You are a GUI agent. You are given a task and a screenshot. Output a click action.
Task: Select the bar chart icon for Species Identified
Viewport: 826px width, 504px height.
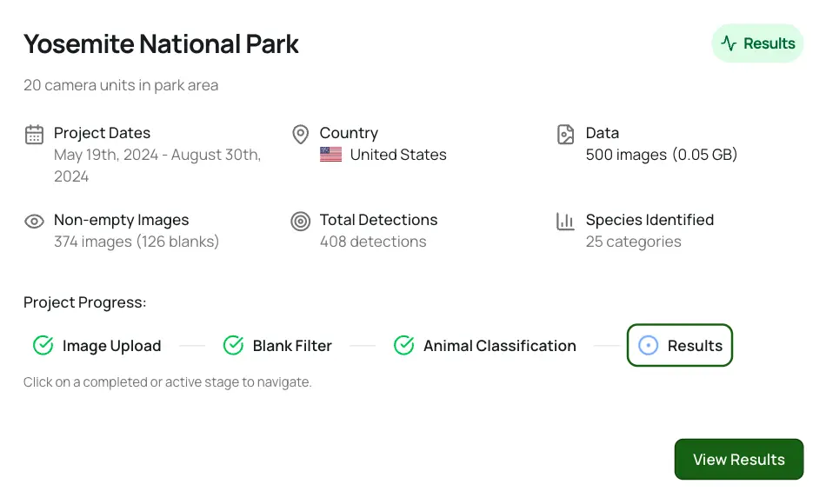565,221
